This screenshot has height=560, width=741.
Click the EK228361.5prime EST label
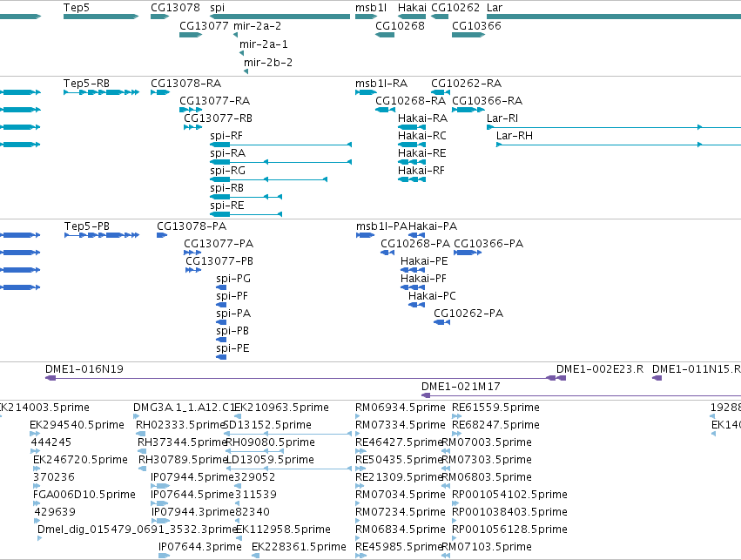click(x=300, y=547)
